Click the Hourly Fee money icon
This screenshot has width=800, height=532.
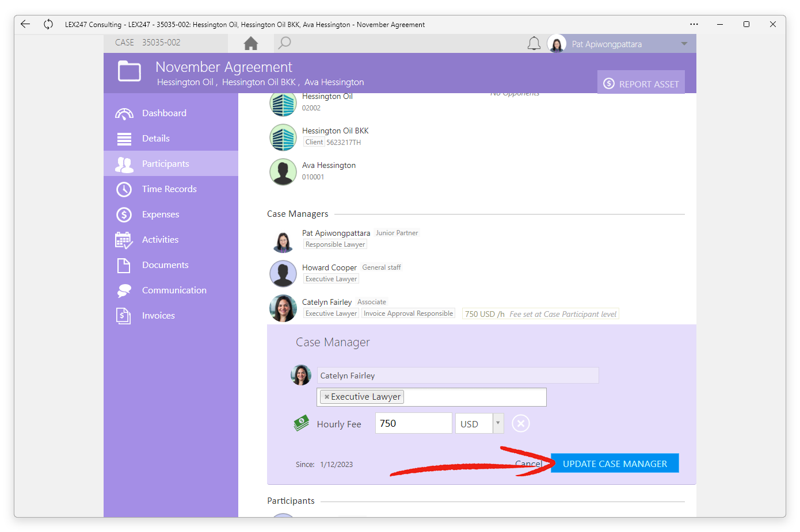(x=302, y=423)
